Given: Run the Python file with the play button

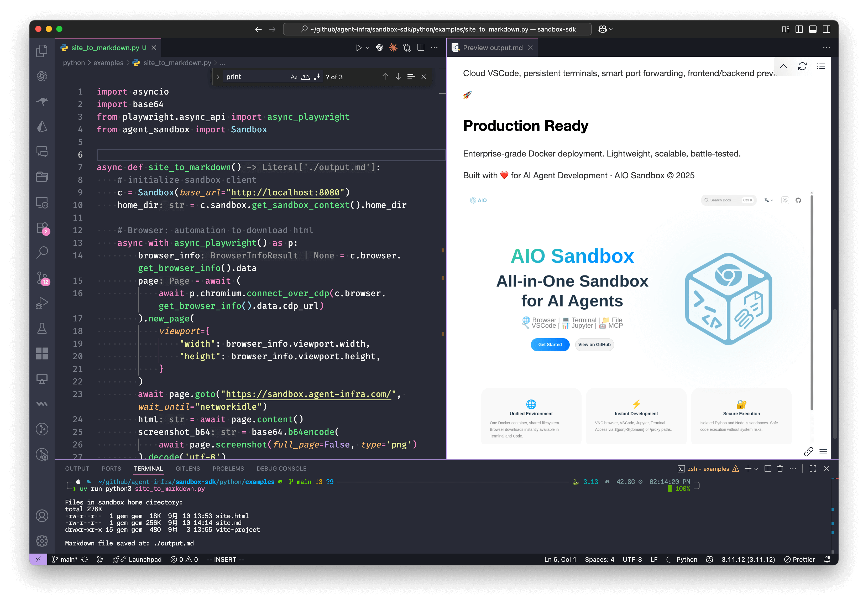Looking at the screenshot, I should click(358, 48).
